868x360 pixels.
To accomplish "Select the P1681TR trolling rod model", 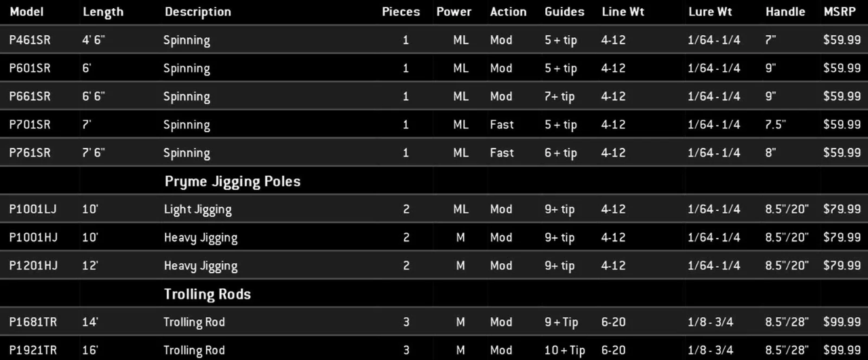I will click(x=32, y=322).
